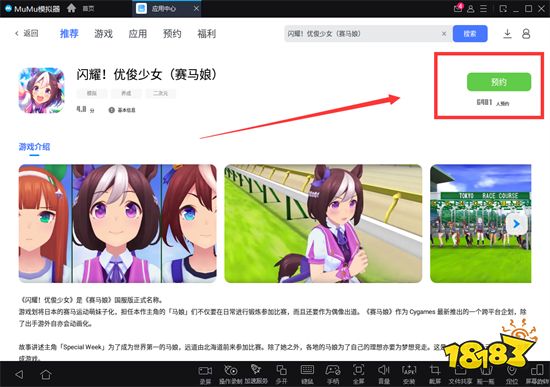Click the Android home icon
Viewport: 550px width, 387px height.
pos(46,374)
